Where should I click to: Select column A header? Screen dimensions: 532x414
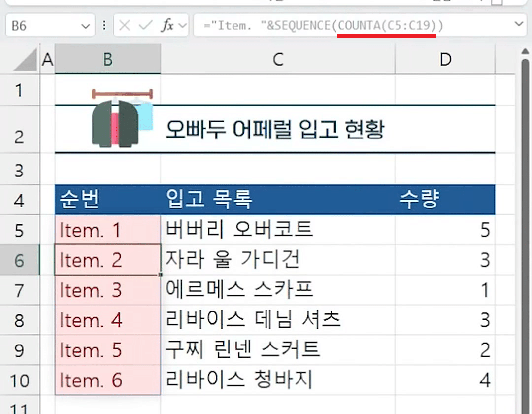(x=47, y=59)
